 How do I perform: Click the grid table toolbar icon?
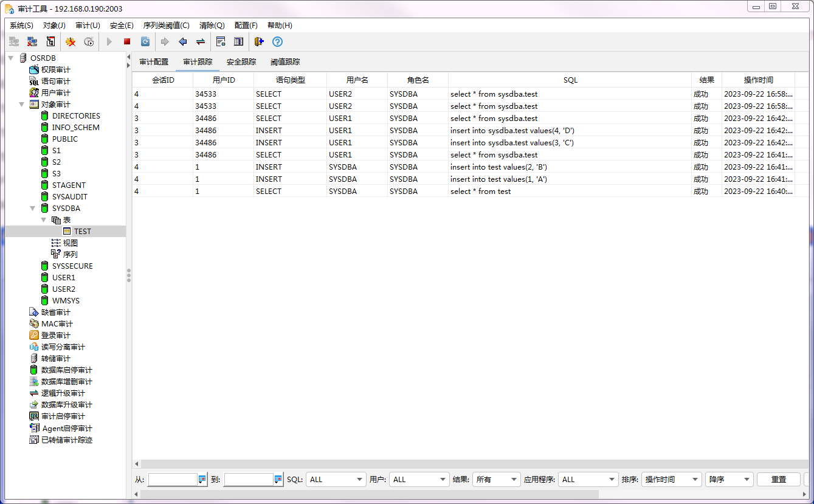(238, 42)
